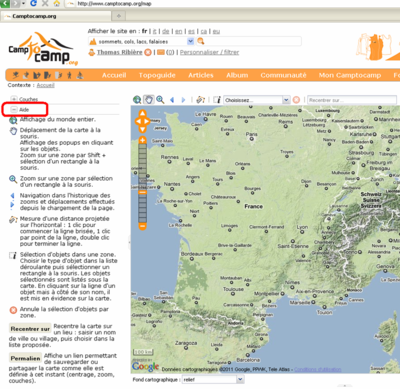Image resolution: width=400 pixels, height=389 pixels.
Task: Switch site language to eu
Action: tap(216, 31)
